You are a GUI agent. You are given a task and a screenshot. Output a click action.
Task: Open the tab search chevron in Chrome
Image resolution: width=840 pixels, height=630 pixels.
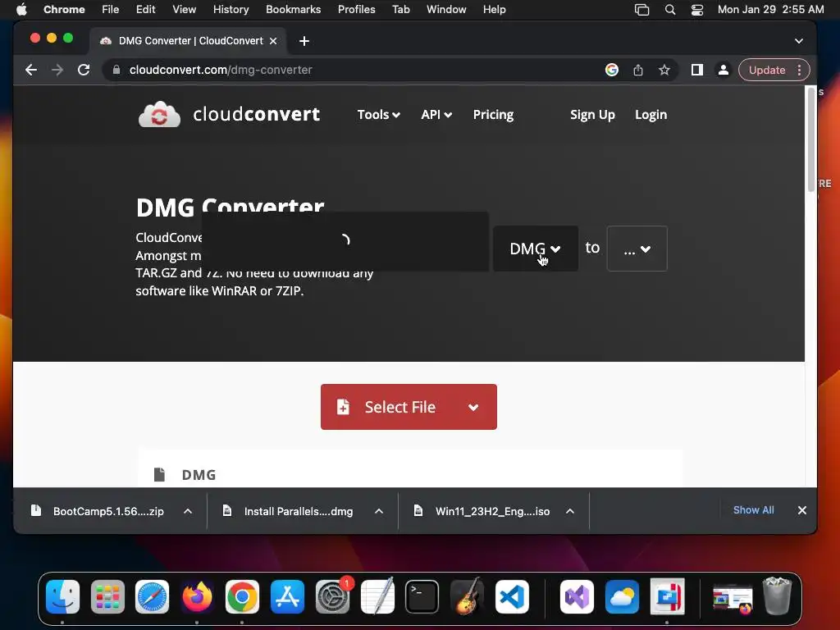pyautogui.click(x=799, y=41)
